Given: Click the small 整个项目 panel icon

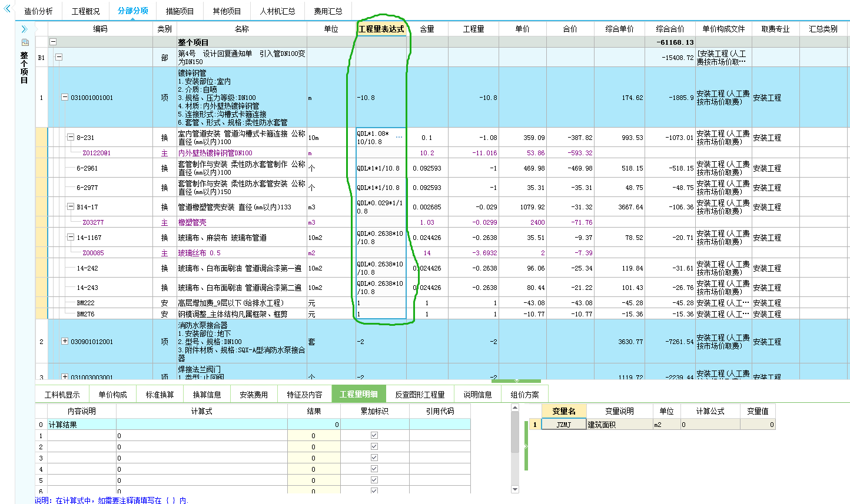Looking at the screenshot, I should [x=25, y=42].
